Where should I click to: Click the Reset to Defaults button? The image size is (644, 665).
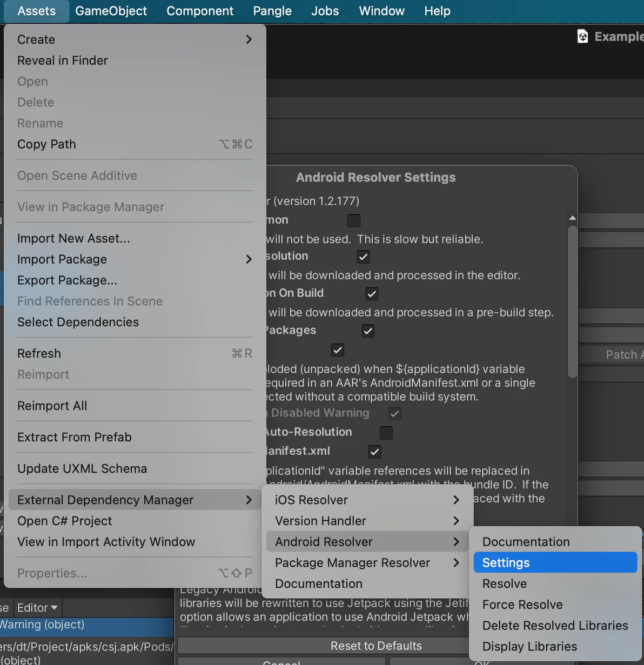pyautogui.click(x=376, y=646)
